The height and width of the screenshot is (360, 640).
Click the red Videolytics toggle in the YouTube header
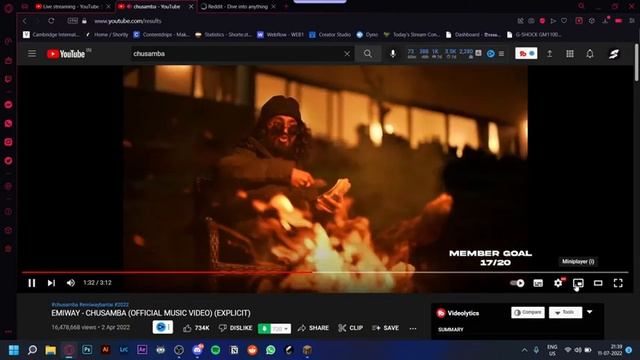point(526,53)
